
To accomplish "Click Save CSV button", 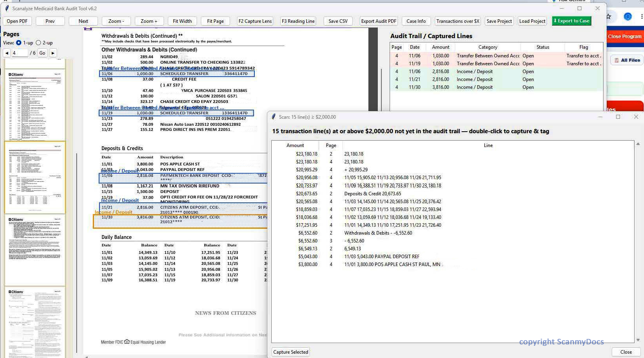I will click(338, 21).
